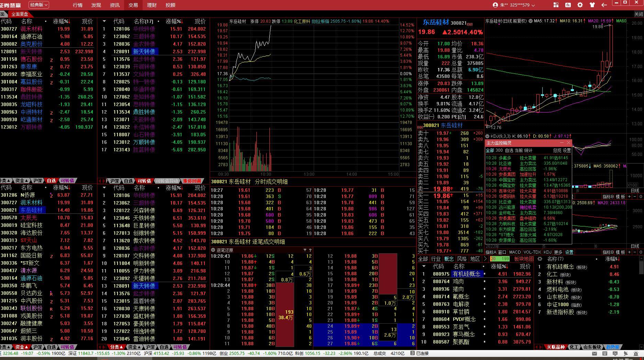The width and height of the screenshot is (644, 360).
Task: Sort sector list by 涨幅% column
Action: tap(499, 266)
